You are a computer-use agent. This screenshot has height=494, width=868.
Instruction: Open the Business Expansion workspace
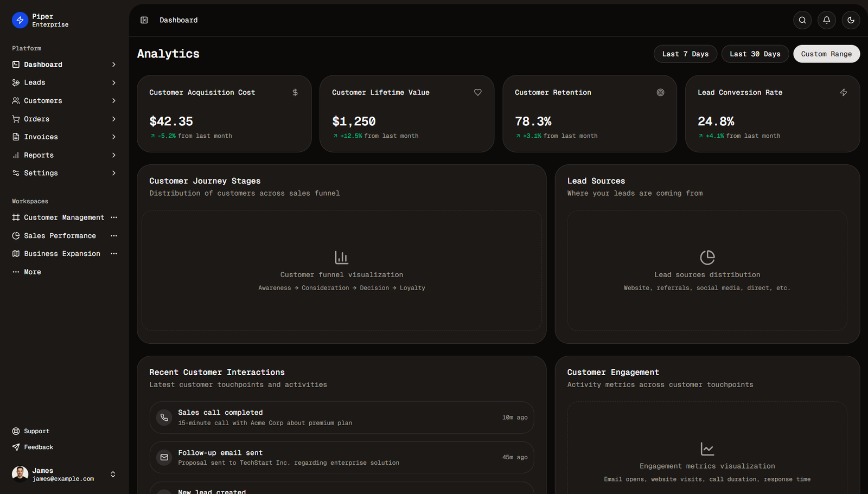(x=62, y=254)
